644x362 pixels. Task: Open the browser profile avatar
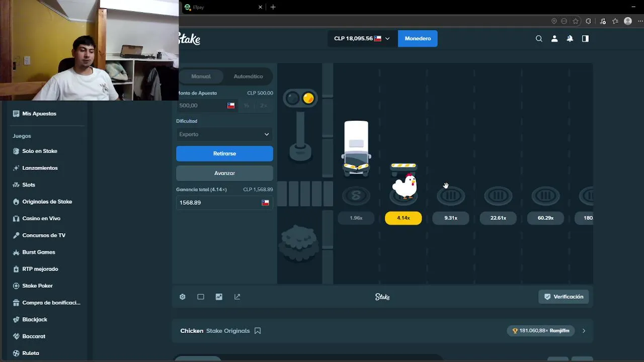point(628,21)
